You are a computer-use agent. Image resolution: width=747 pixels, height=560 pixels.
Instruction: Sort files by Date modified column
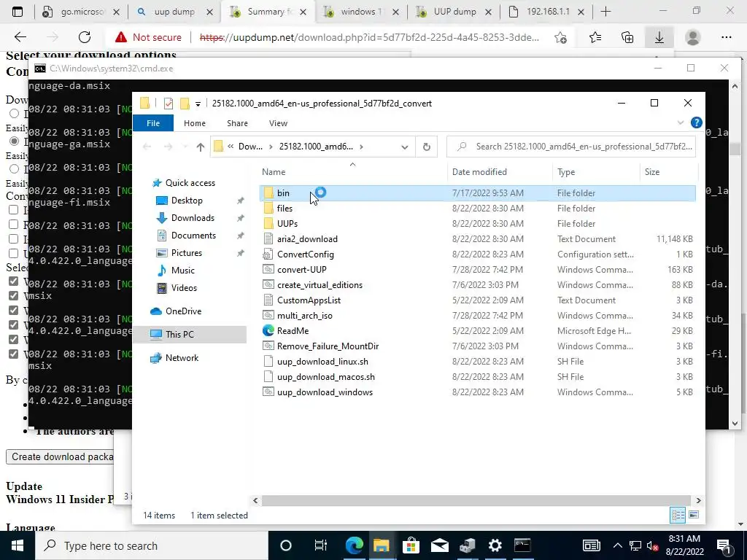[500, 172]
